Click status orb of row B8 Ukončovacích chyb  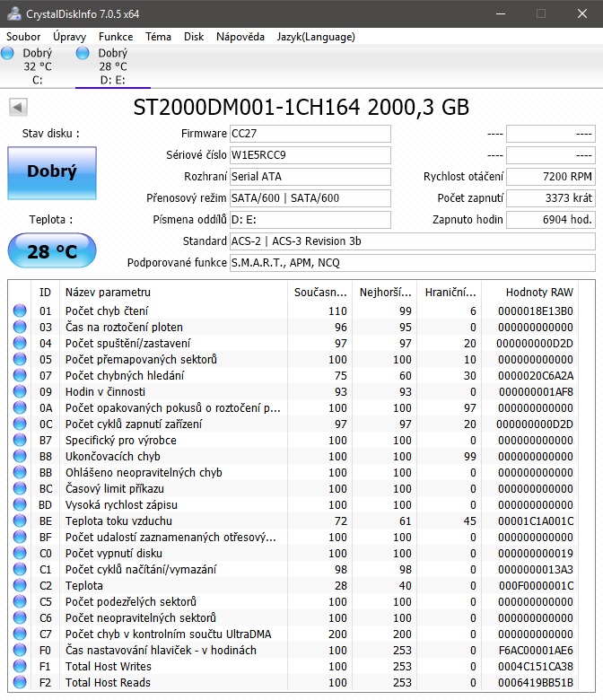coord(20,456)
